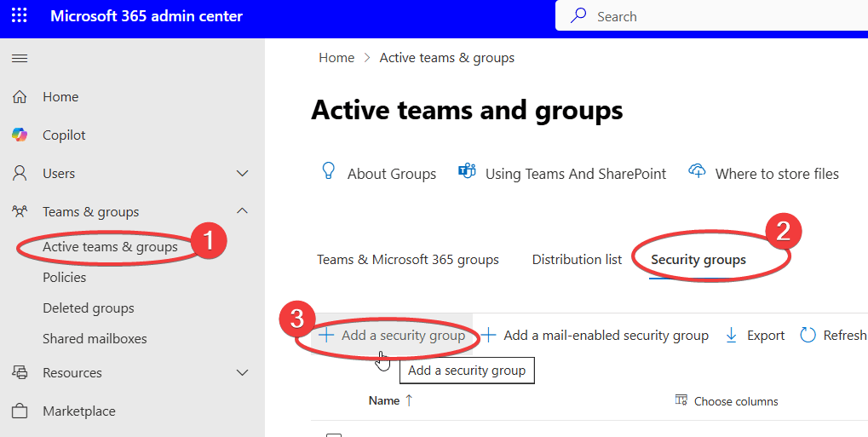
Task: Expand the Users section chevron
Action: [x=243, y=174]
